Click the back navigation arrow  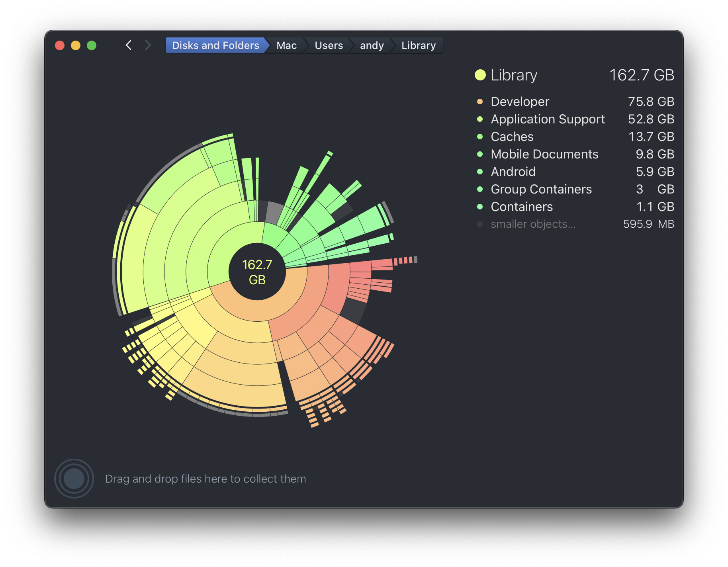[x=128, y=45]
